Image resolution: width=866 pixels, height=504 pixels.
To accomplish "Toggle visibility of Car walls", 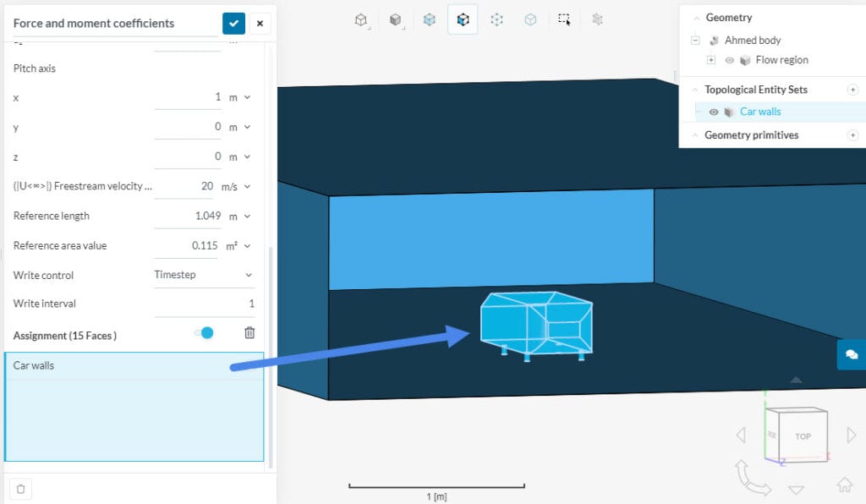I will pos(713,112).
